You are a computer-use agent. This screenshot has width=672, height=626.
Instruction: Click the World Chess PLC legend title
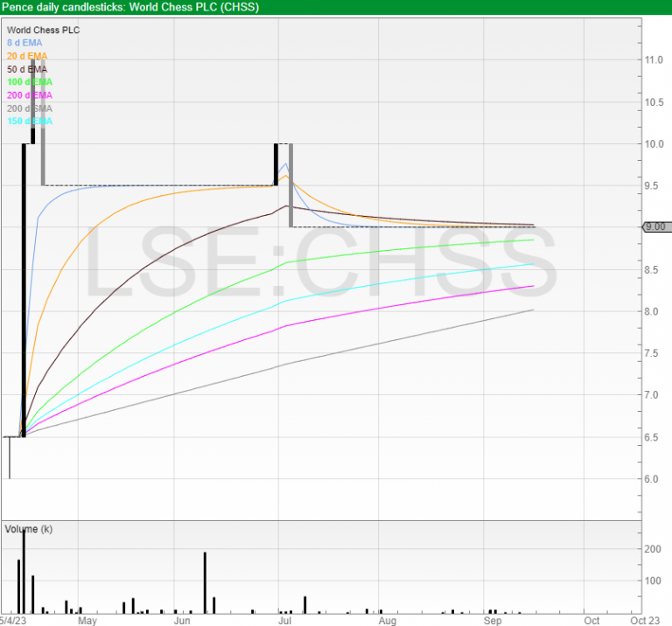click(x=41, y=30)
